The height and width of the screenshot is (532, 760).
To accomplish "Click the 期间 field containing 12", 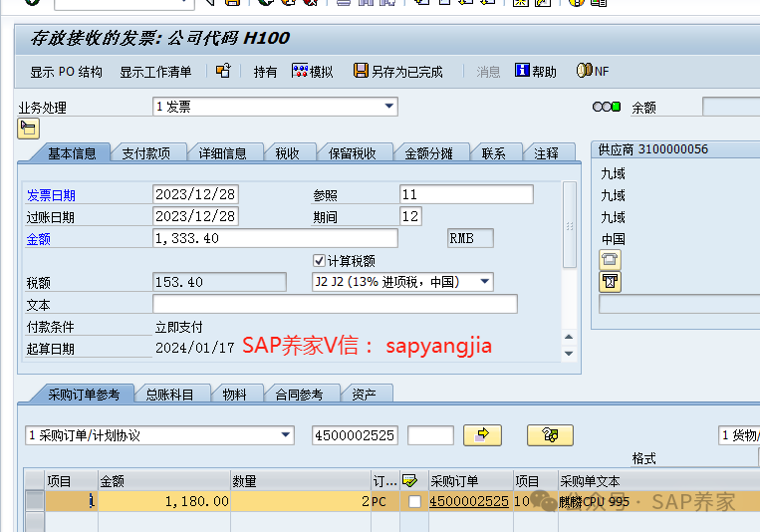I will pyautogui.click(x=410, y=216).
